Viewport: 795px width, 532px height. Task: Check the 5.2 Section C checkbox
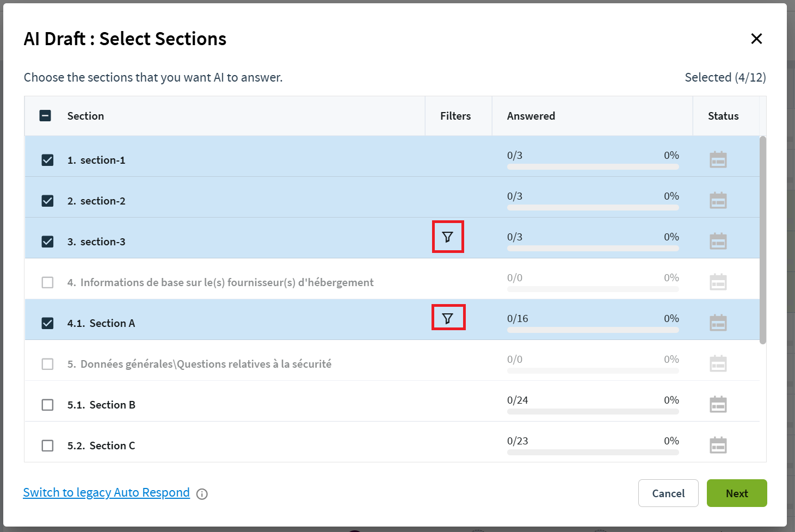point(47,446)
